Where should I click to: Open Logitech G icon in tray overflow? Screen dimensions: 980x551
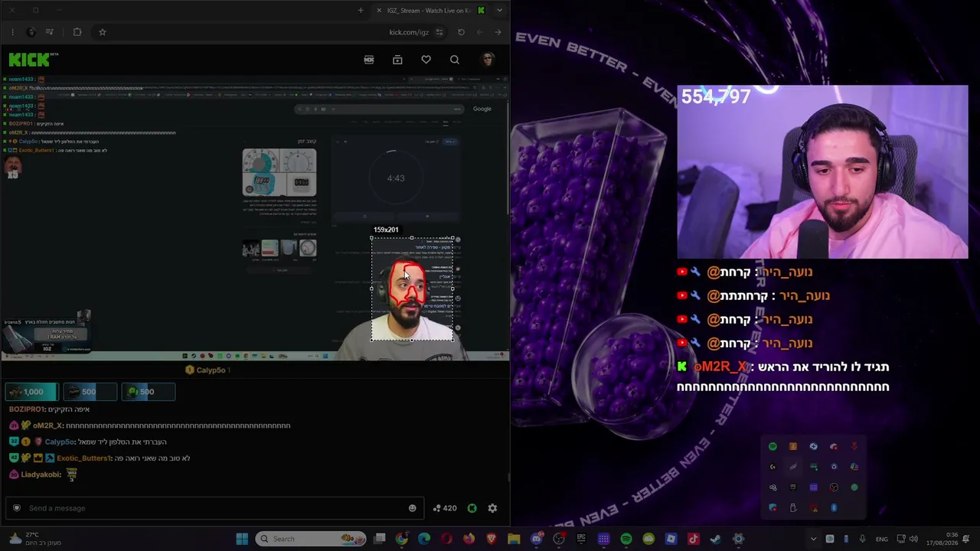pos(773,467)
